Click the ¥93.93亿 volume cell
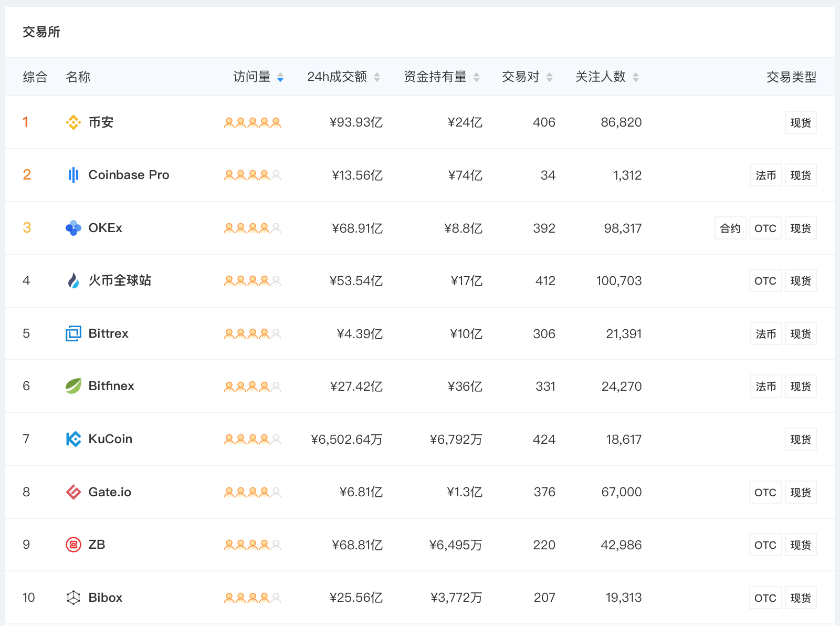840x626 pixels. pos(356,122)
